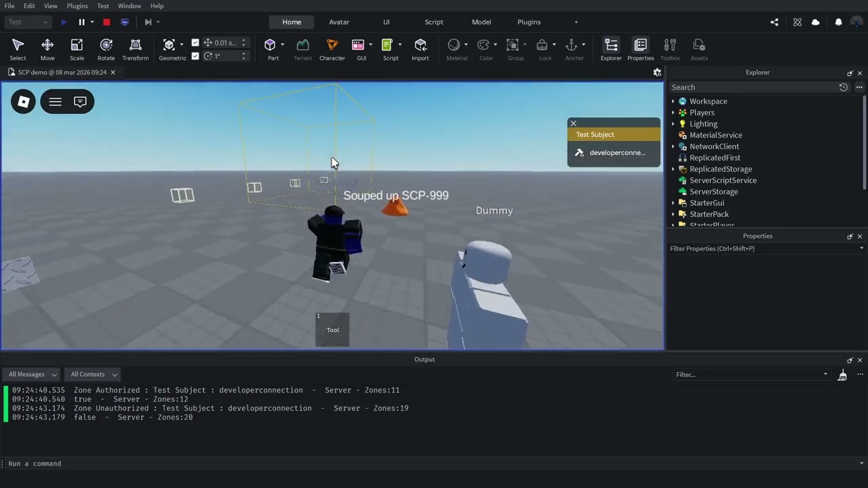Open the Test mode dropdown
868x488 pixels.
[x=28, y=22]
